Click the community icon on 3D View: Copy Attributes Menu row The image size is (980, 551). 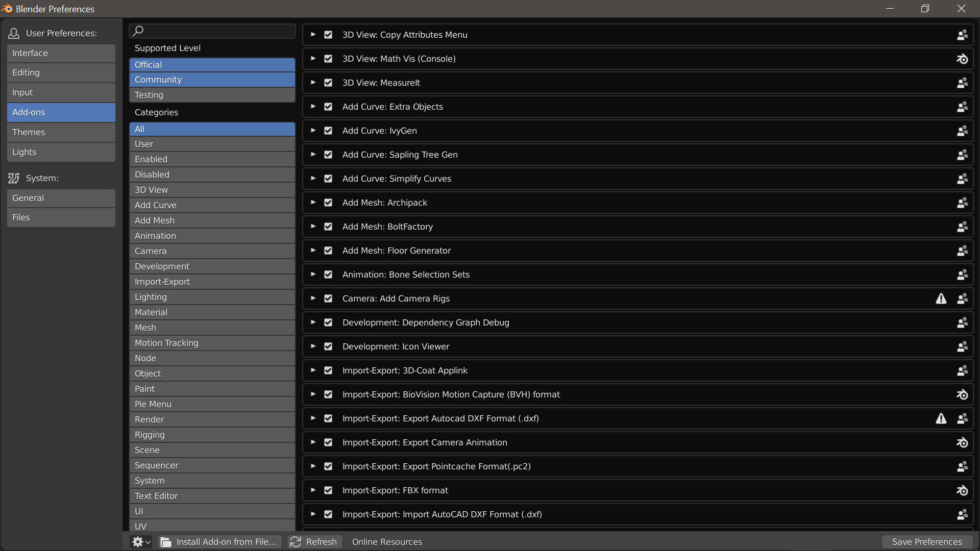962,35
